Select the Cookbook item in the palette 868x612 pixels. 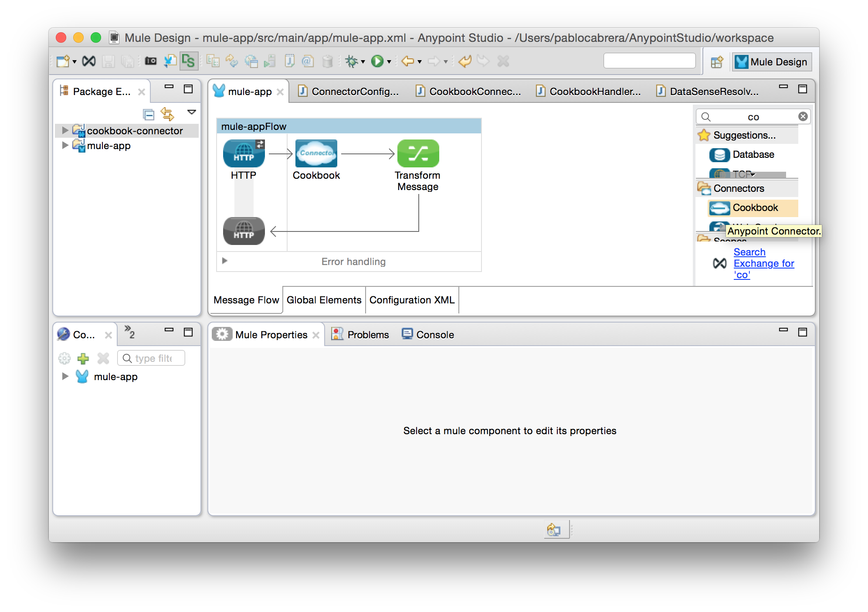[755, 207]
